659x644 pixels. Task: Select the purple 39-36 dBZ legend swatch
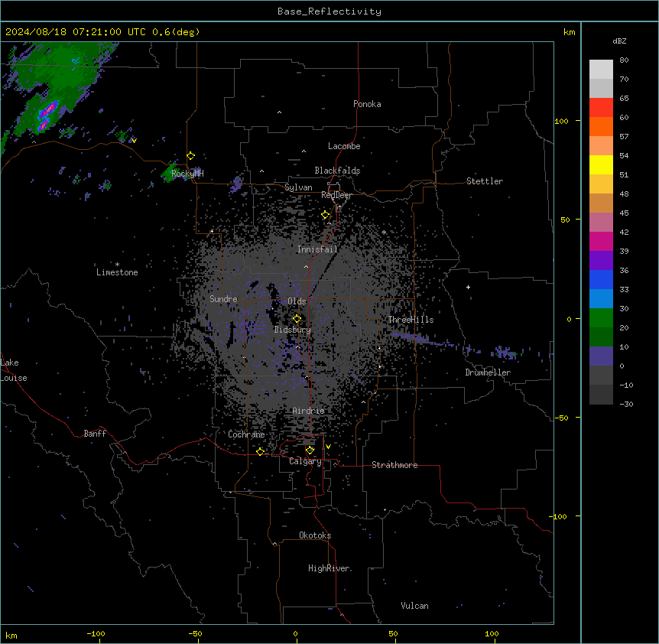[x=601, y=261]
